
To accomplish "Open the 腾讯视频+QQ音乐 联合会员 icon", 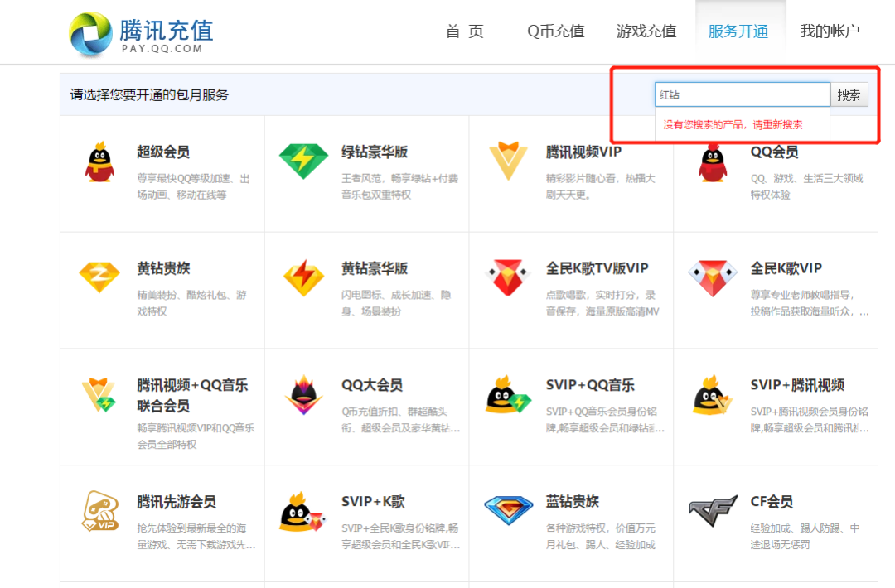I will [99, 395].
